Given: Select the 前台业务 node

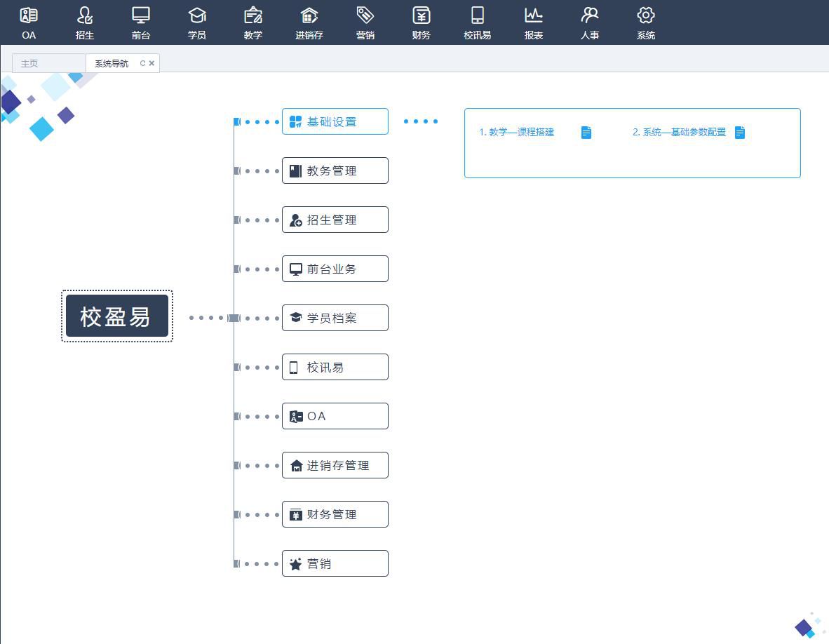Looking at the screenshot, I should tap(335, 269).
